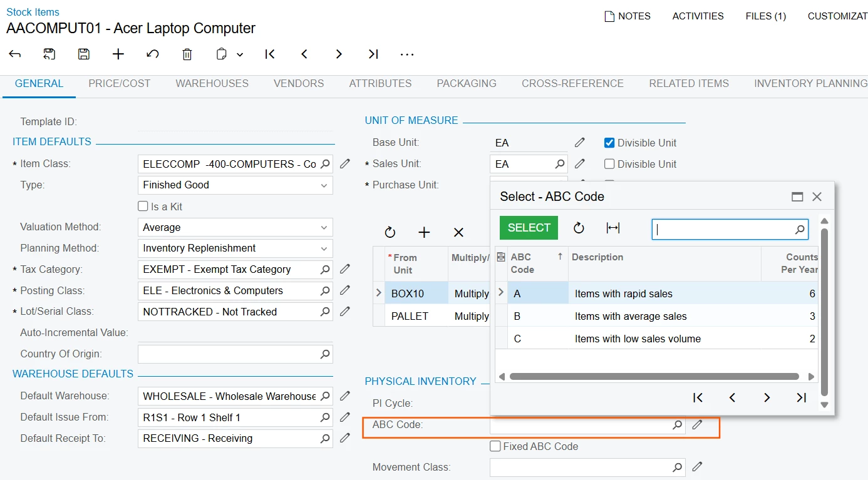Image resolution: width=868 pixels, height=480 pixels.
Task: Expand the BOX10 row indicator arrow
Action: point(378,293)
